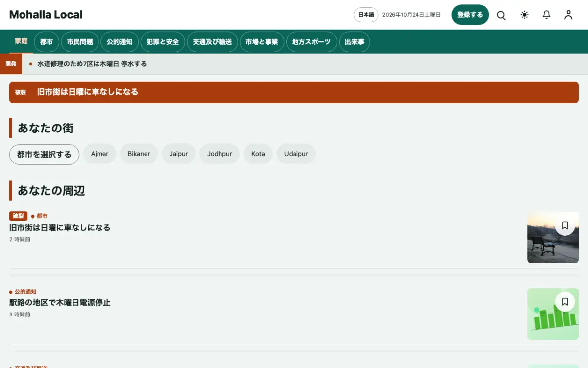Open the green bar chart article thumbnail
Image resolution: width=588 pixels, height=368 pixels.
point(553,314)
